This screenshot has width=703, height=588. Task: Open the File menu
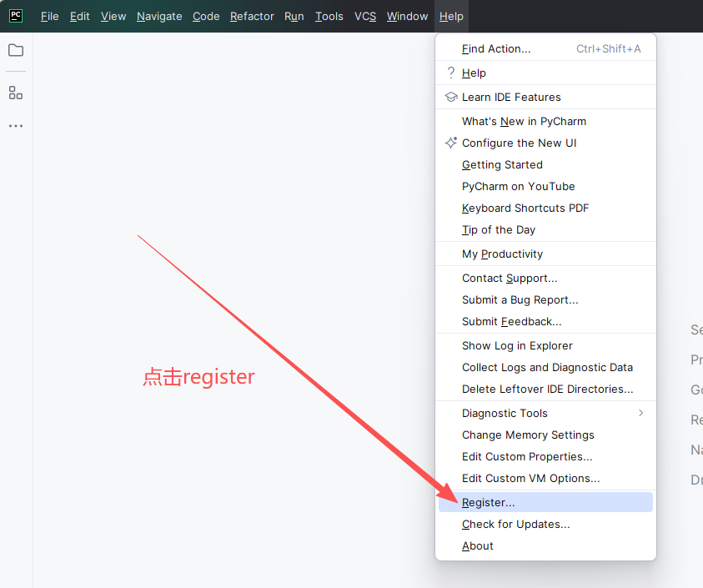pyautogui.click(x=50, y=17)
